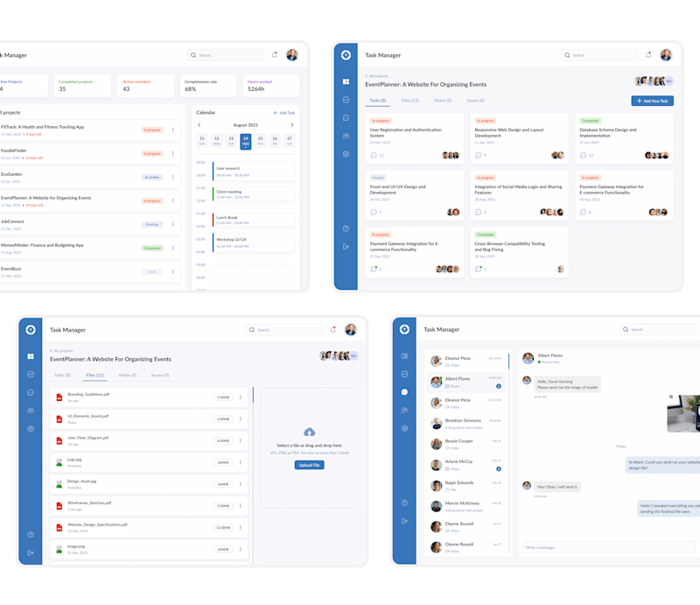Click notification bell in the Files window header
The width and height of the screenshot is (700, 605).
[333, 330]
